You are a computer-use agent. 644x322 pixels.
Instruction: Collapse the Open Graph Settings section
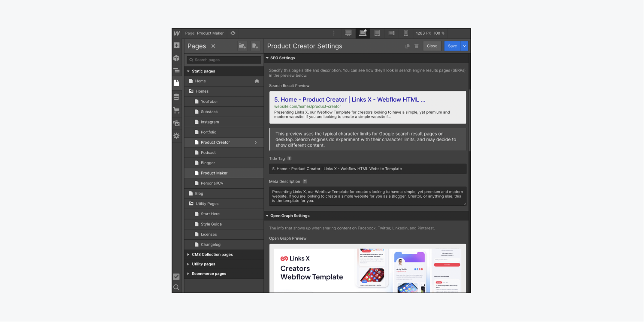367,216
